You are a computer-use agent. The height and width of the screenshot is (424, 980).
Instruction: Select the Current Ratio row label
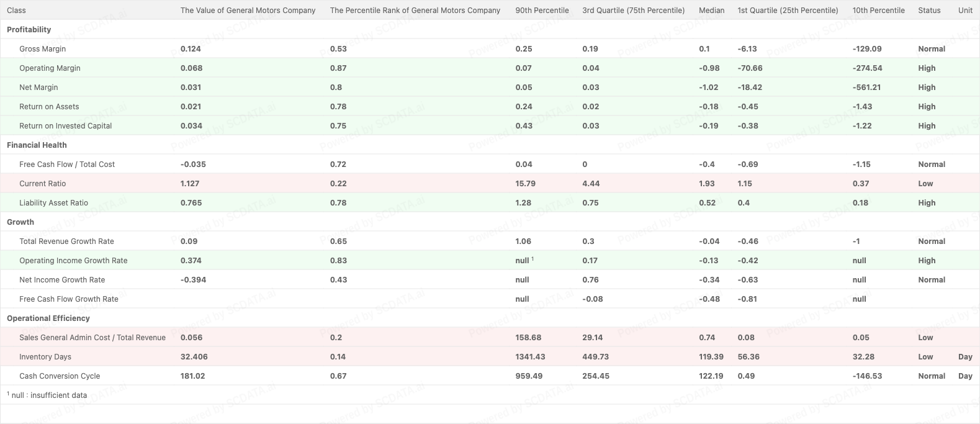(42, 183)
